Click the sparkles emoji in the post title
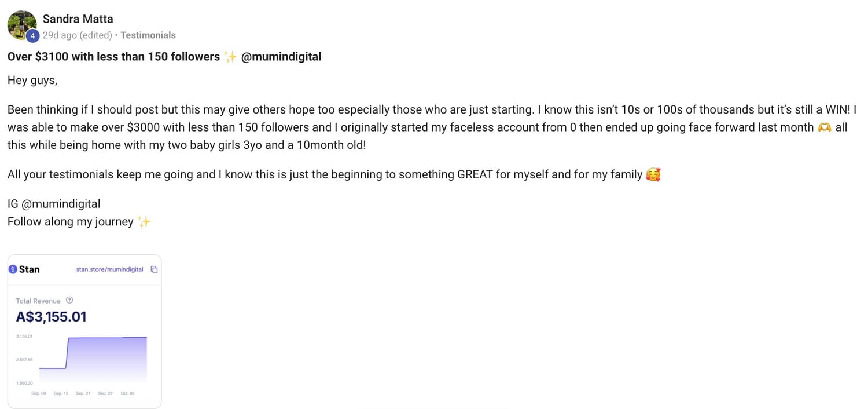The width and height of the screenshot is (868, 409). pos(230,57)
